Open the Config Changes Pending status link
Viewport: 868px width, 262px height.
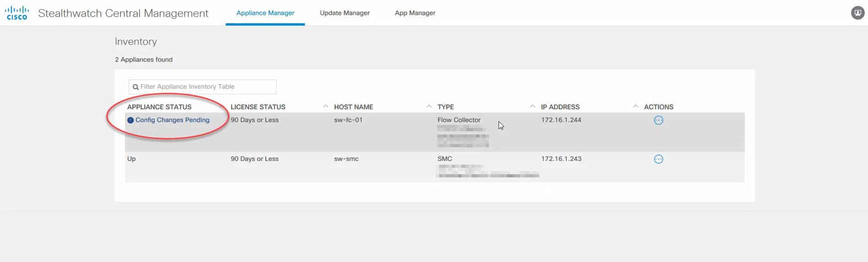point(172,120)
